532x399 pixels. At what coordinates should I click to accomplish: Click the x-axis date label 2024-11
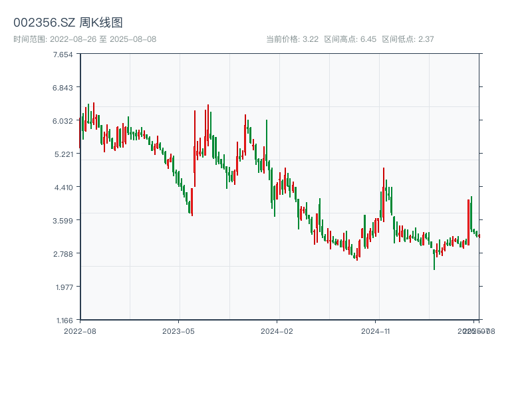(x=375, y=331)
